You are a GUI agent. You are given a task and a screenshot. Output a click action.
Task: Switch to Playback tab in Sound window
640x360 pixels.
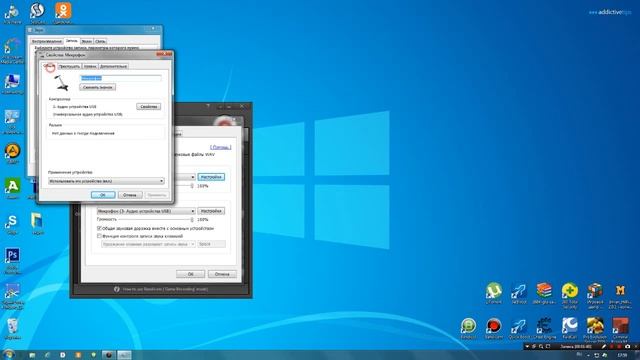[47, 41]
